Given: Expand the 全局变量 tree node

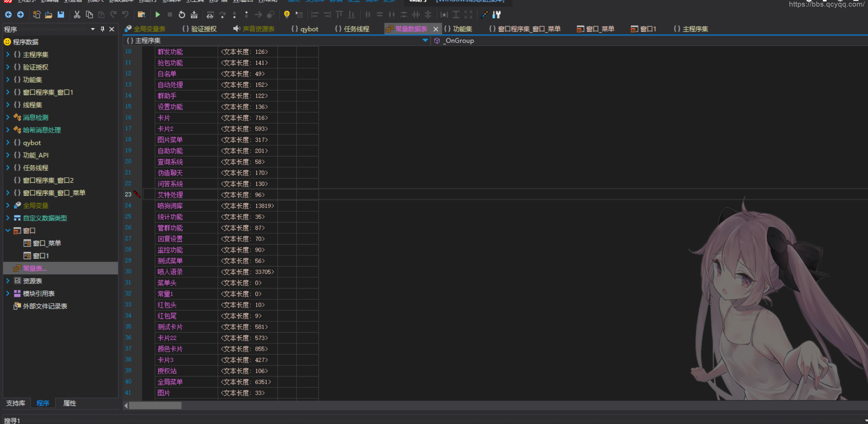Looking at the screenshot, I should (x=8, y=205).
